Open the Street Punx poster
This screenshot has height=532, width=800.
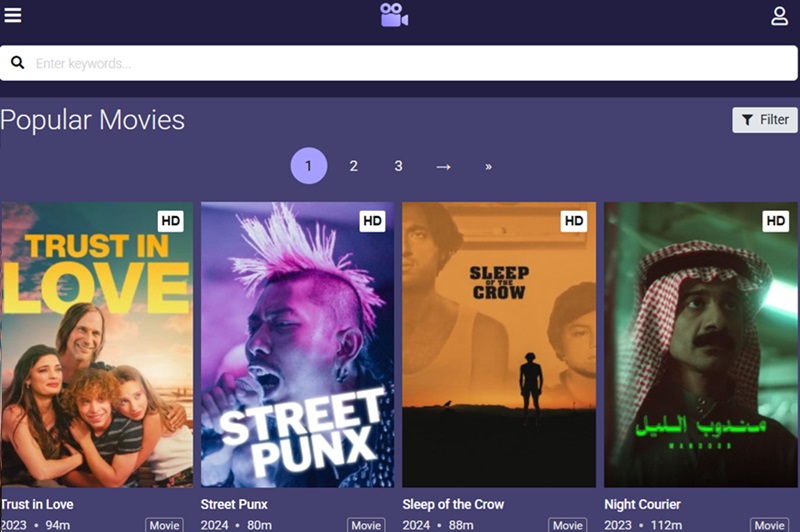pos(297,344)
